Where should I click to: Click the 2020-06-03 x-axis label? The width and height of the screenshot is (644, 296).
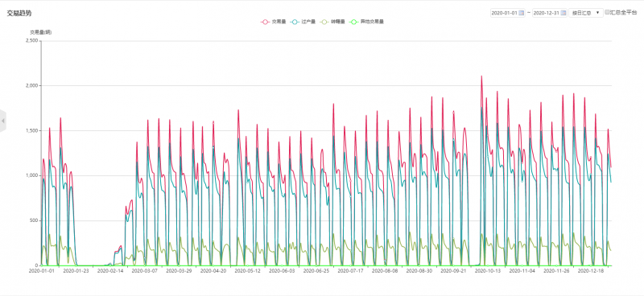coord(282,271)
